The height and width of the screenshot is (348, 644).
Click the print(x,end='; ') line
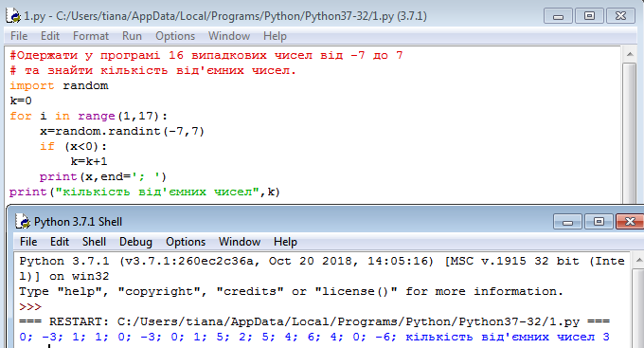[103, 177]
